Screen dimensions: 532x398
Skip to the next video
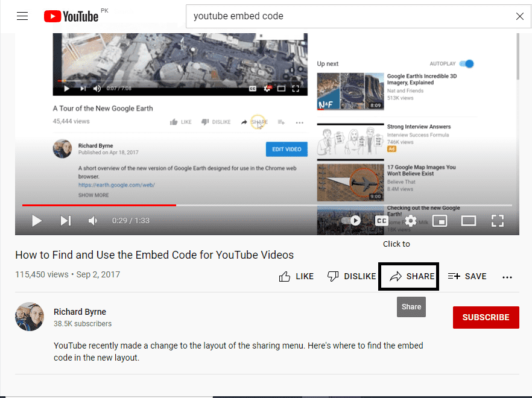pos(65,221)
